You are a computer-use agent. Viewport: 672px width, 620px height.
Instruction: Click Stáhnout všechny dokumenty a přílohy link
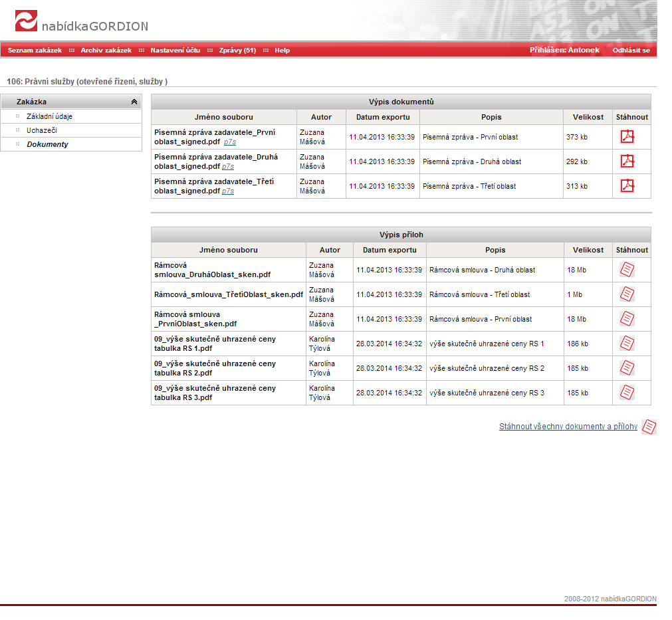point(568,427)
